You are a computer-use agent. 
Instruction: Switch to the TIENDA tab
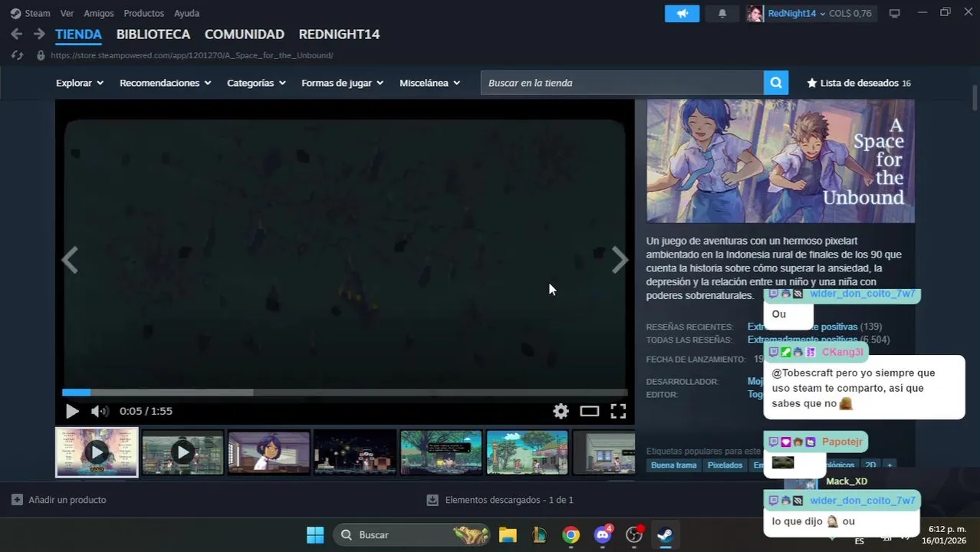click(x=78, y=34)
